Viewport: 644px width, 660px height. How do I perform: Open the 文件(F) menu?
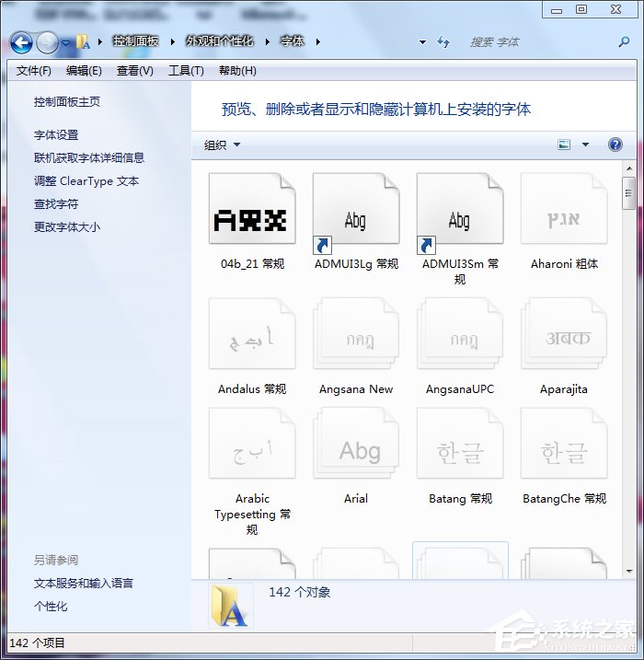pos(34,71)
